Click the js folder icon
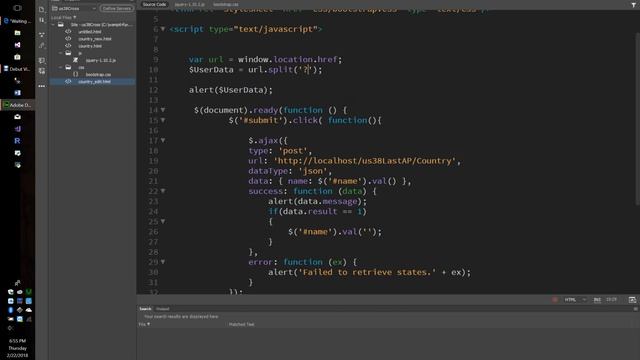This screenshot has height=360, width=640. click(x=68, y=53)
